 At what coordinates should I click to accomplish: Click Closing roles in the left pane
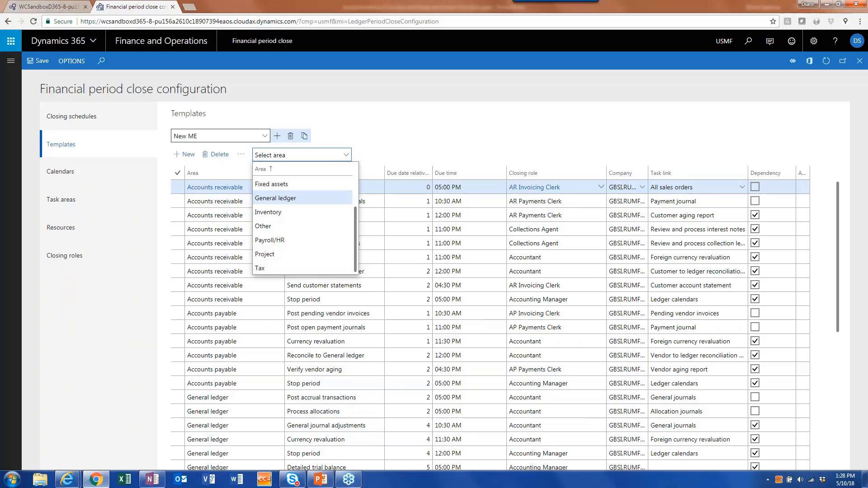point(65,255)
